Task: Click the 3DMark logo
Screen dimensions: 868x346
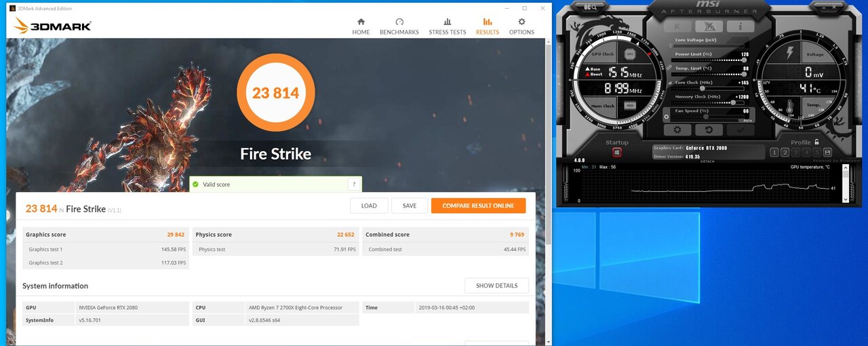Action: coord(52,26)
